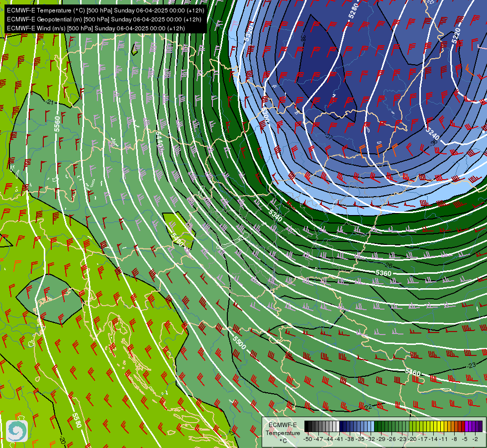Pick the red legend swatch above -5

point(463,426)
